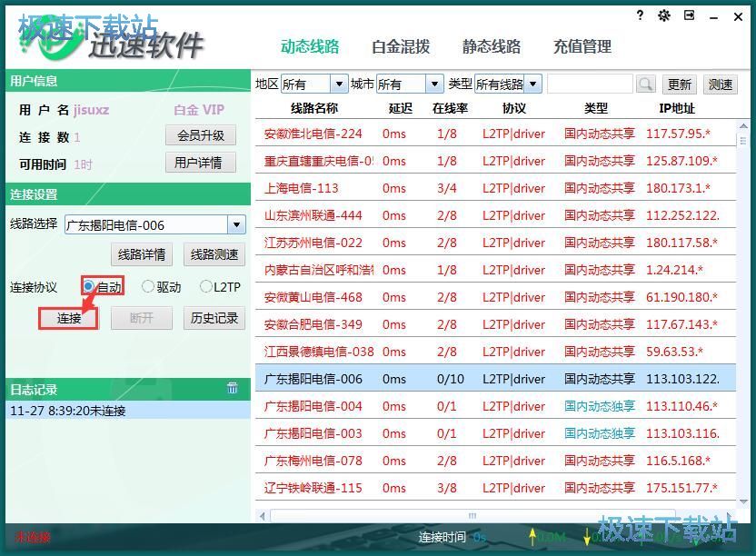The width and height of the screenshot is (756, 556).
Task: Select the 驱动 protocol radio button
Action: (x=147, y=286)
